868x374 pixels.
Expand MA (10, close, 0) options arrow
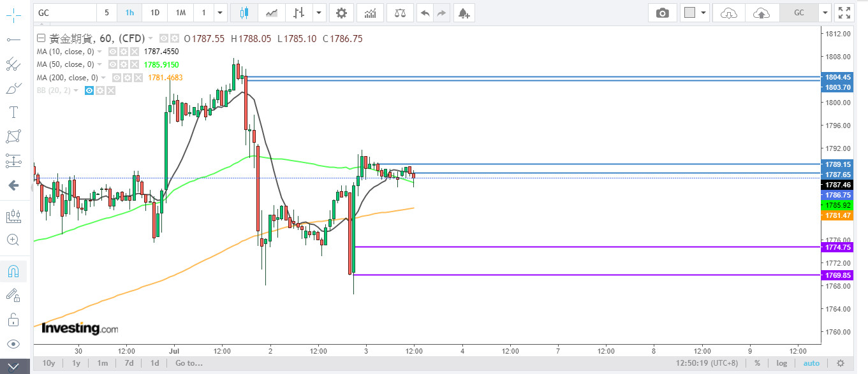point(100,52)
